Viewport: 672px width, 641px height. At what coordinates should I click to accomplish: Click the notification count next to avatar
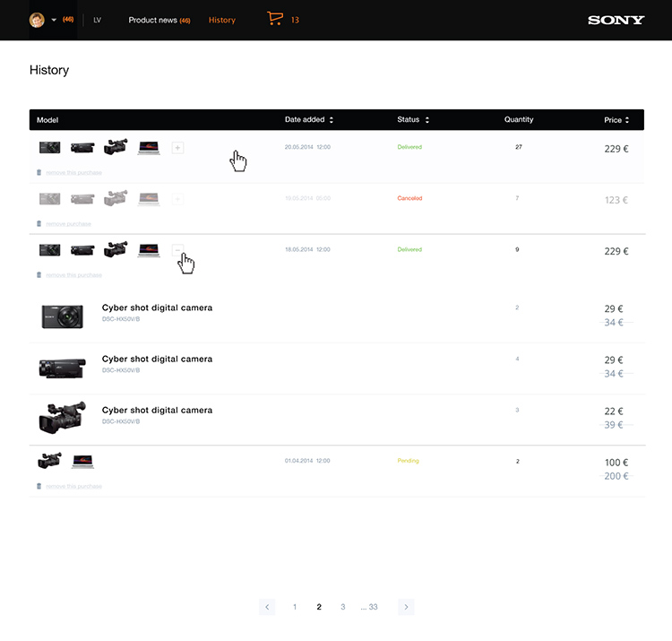click(68, 20)
